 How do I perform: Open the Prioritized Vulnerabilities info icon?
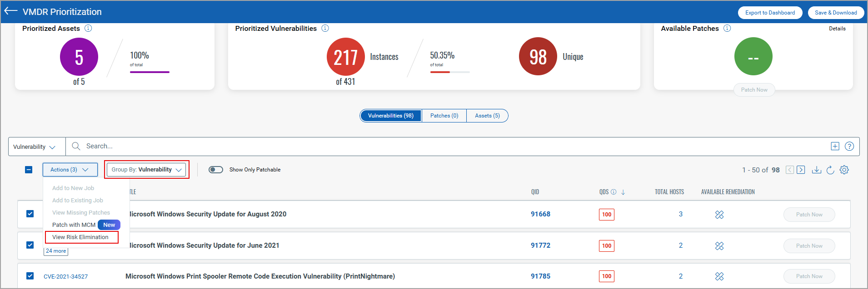(x=325, y=28)
